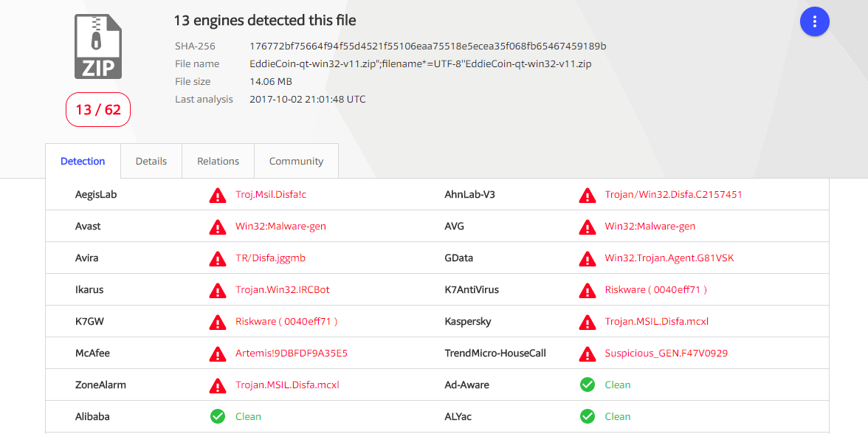Click Alibaba green clean checkmark icon
Image resolution: width=868 pixels, height=434 pixels.
[x=218, y=416]
